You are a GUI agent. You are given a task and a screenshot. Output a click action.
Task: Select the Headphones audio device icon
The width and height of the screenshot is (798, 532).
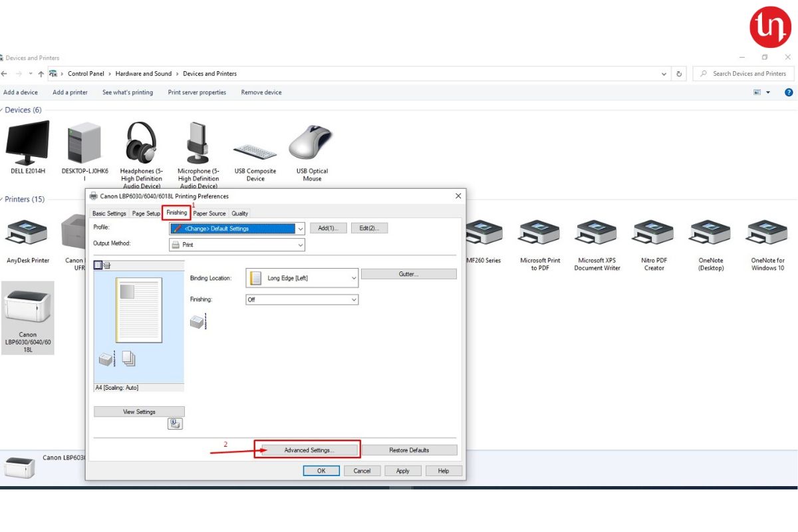point(141,142)
